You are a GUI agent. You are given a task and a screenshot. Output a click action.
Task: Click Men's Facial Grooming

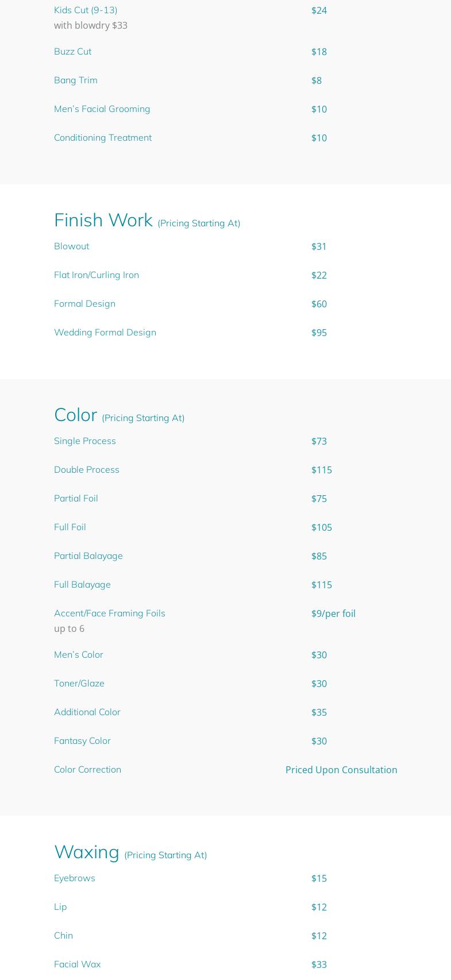pyautogui.click(x=102, y=109)
